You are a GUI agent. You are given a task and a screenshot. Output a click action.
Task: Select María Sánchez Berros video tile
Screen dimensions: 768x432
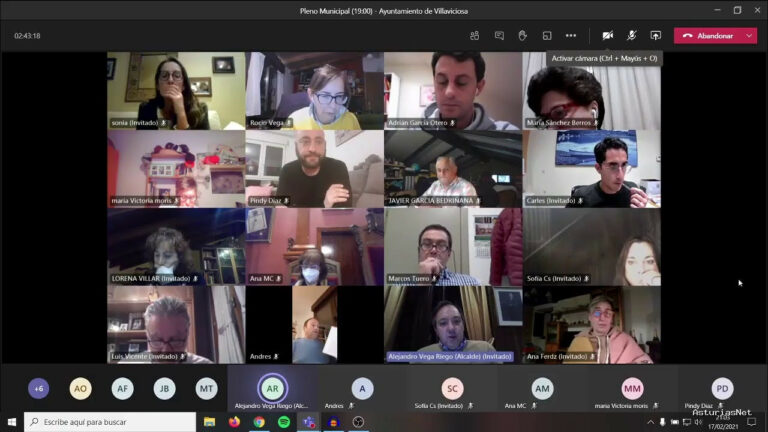[592, 91]
